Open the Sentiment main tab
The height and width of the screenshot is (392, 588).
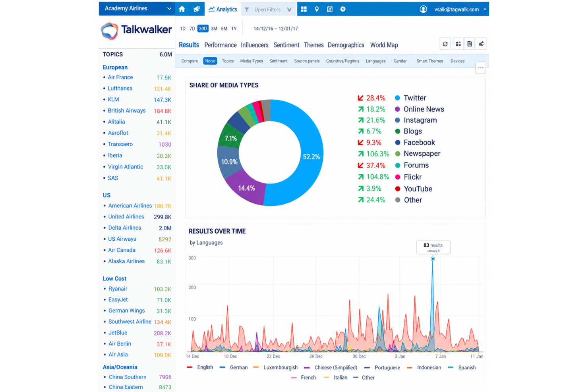coord(286,45)
